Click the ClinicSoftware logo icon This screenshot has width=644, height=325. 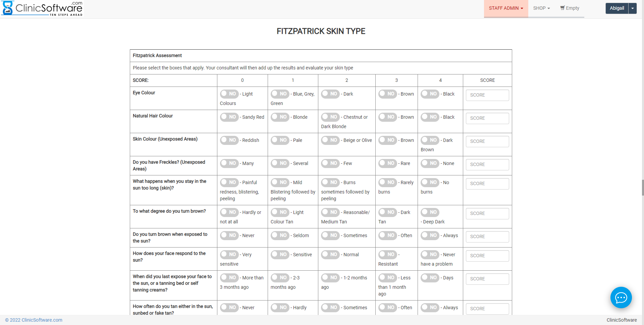pos(8,8)
